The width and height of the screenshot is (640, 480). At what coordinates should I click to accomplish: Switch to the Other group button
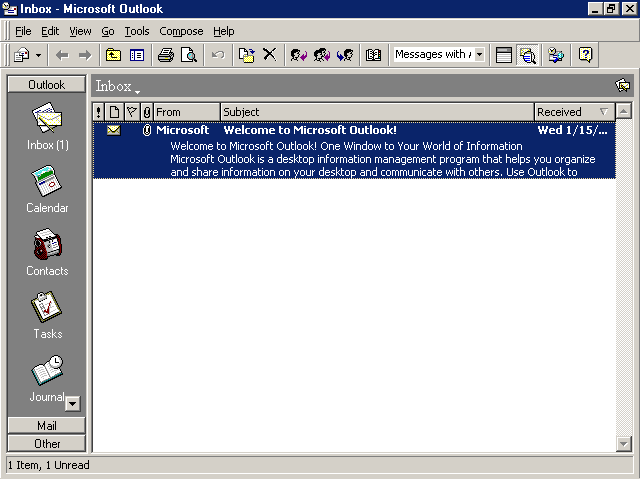47,443
